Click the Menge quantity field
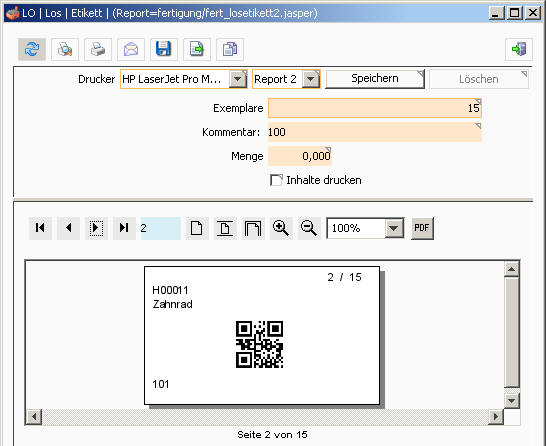This screenshot has height=446, width=546. tap(300, 156)
